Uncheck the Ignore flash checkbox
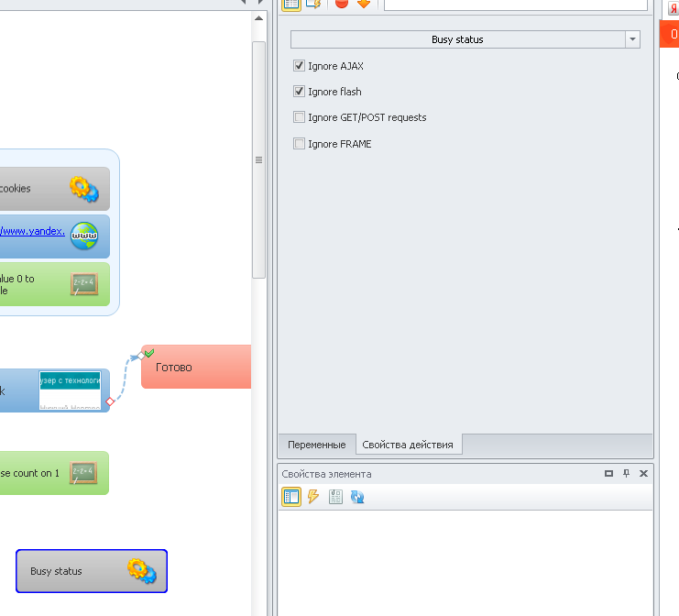This screenshot has width=679, height=616. [299, 92]
